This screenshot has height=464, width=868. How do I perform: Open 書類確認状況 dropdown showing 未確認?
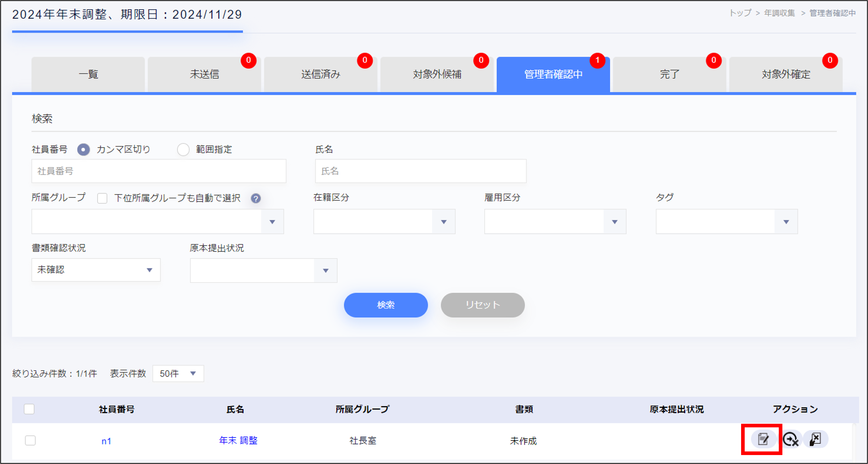[x=96, y=270]
